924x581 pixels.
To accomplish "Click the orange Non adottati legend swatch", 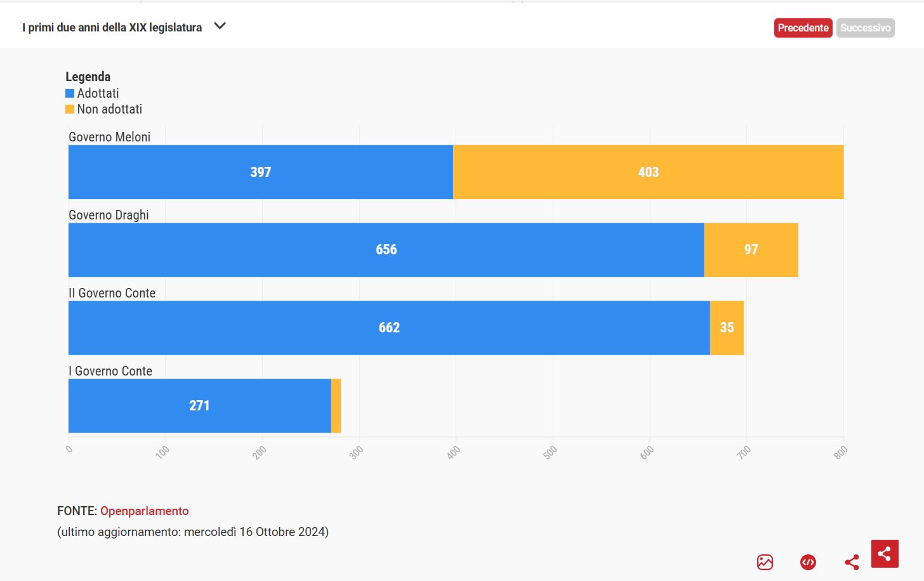I will (70, 109).
